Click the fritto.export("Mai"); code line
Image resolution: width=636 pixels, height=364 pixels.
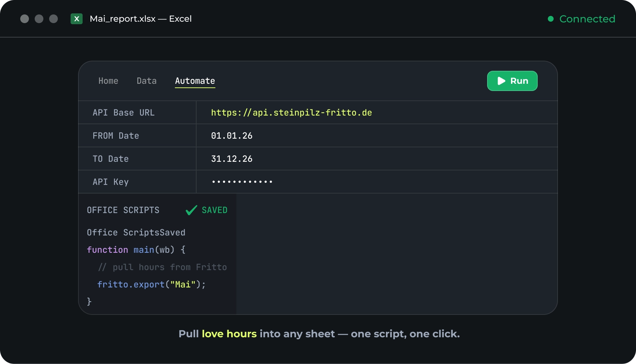[x=151, y=285]
